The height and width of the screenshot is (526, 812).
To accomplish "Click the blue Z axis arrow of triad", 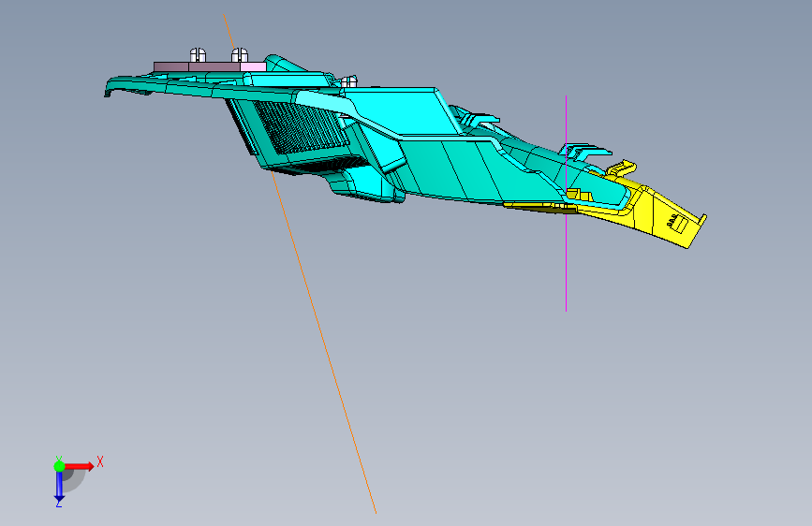I will pyautogui.click(x=59, y=487).
